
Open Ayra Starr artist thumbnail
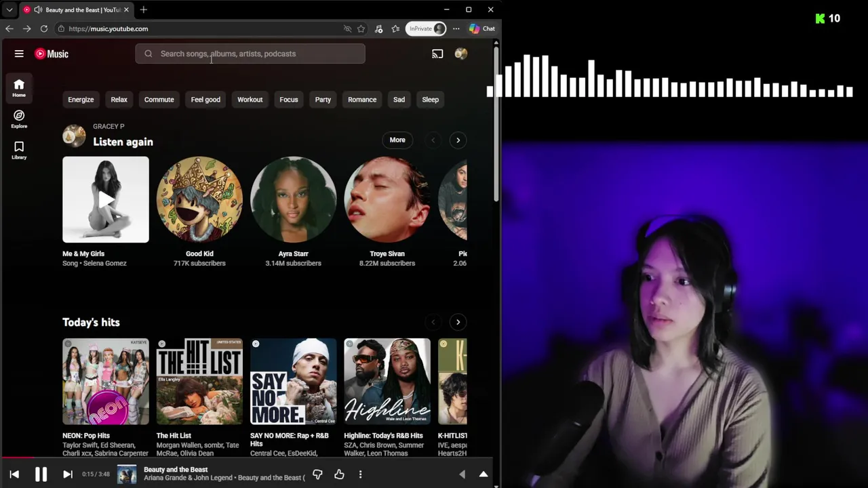pyautogui.click(x=293, y=199)
